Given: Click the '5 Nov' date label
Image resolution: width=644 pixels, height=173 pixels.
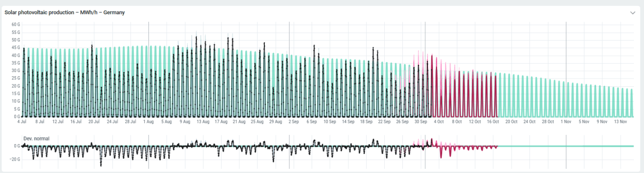Looking at the screenshot, I should [584, 122].
